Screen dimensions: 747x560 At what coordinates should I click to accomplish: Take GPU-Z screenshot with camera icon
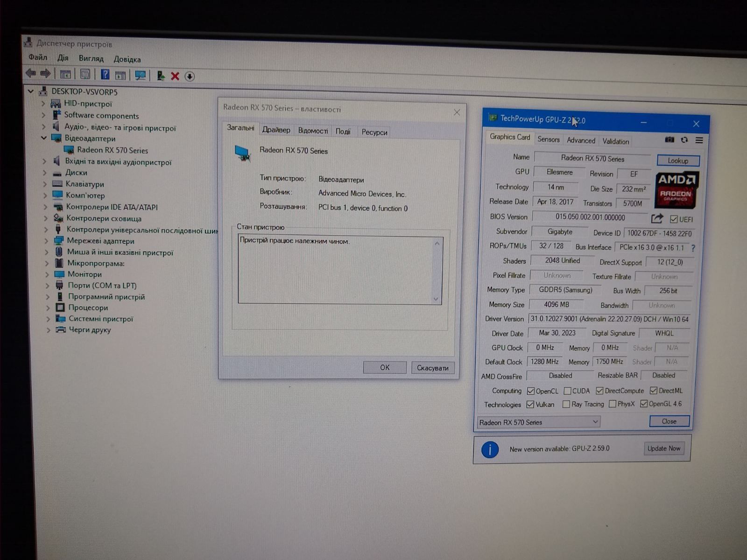pos(669,140)
